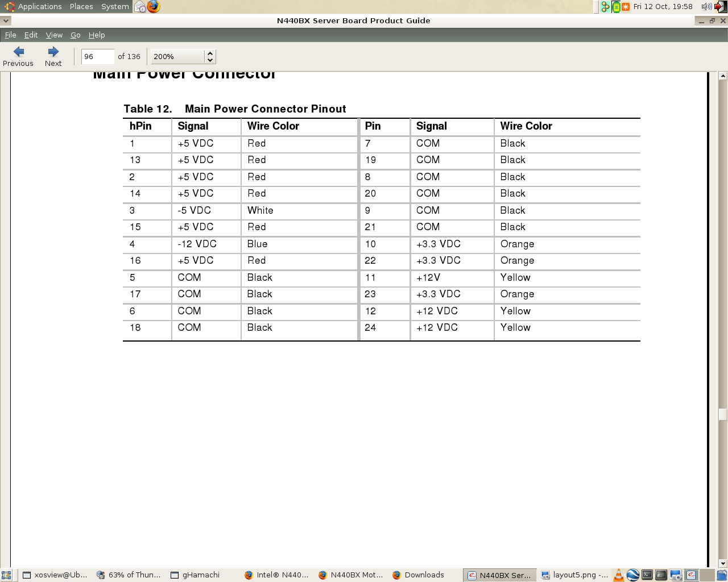Open the mail client launcher in the top panel
This screenshot has width=728, height=582.
(140, 7)
